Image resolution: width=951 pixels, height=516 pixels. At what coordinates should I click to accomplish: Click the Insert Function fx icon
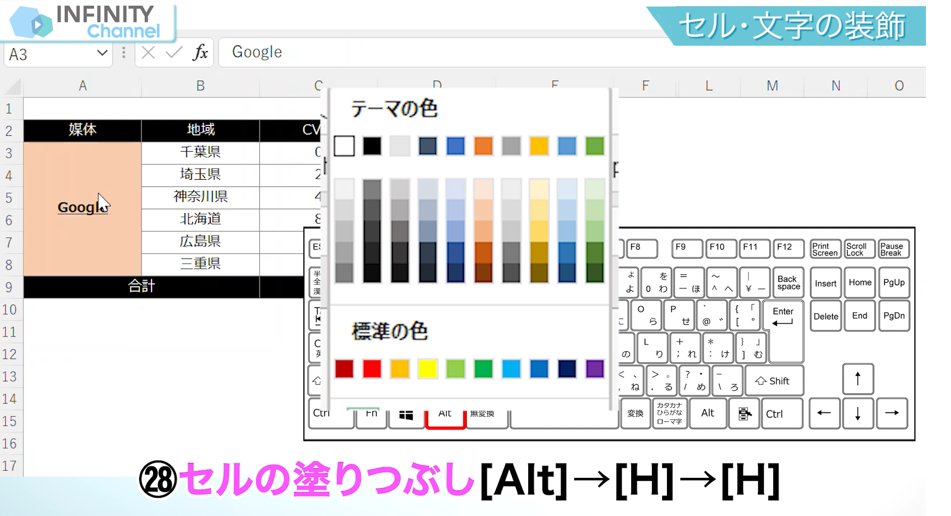(x=200, y=53)
